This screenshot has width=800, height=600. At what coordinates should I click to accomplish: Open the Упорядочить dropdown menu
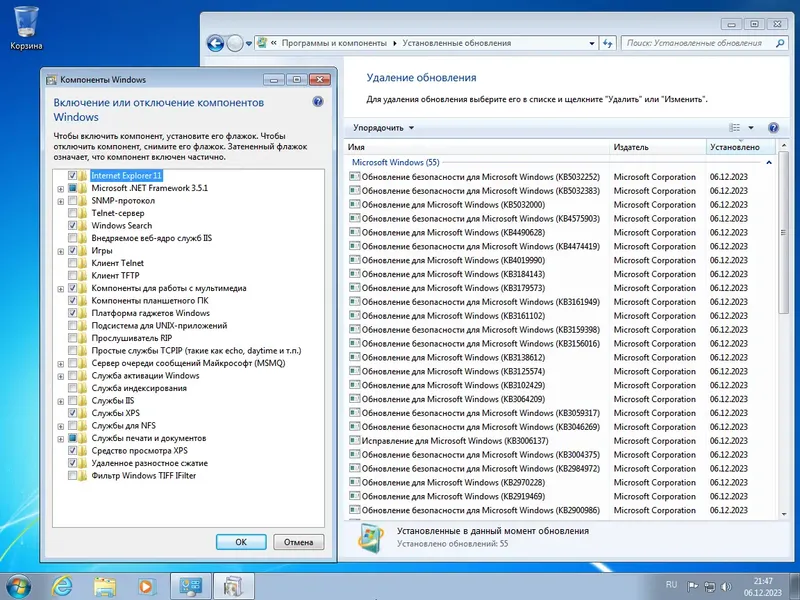(x=380, y=128)
